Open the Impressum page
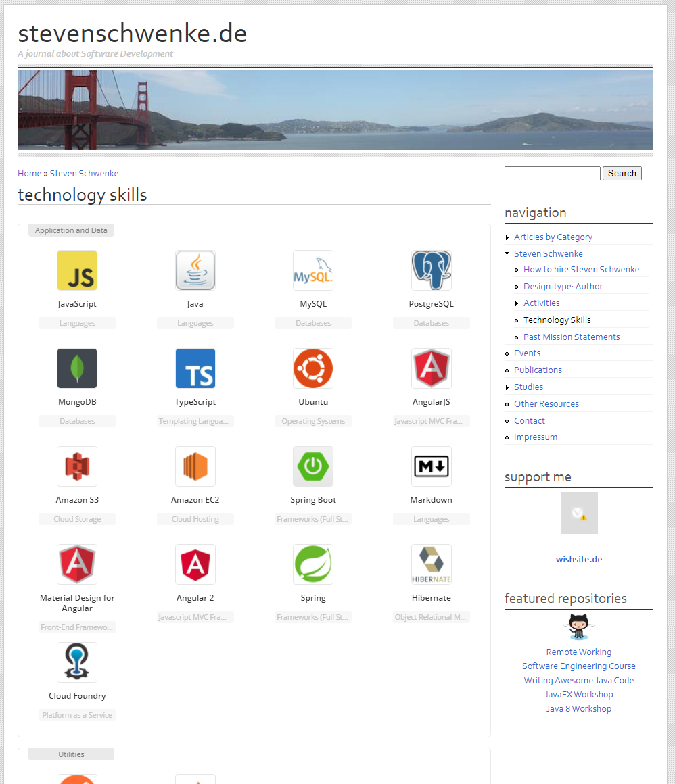The height and width of the screenshot is (784, 675). (536, 437)
